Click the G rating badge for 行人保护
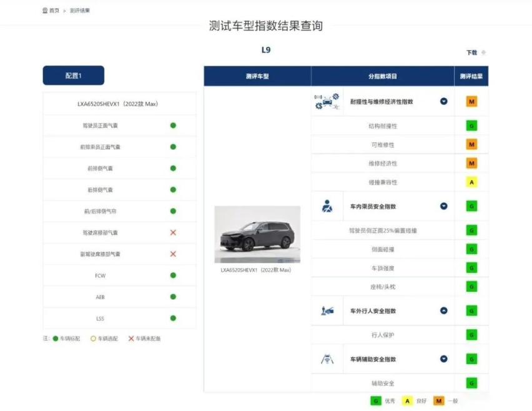 coord(471,335)
